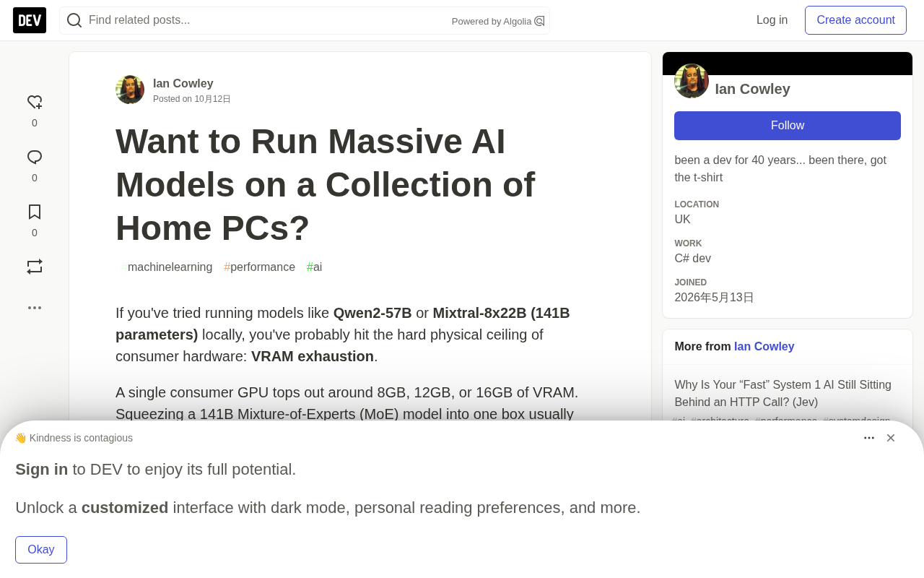Screen dimensions: 924x578
Task: Open the Fast System 1 AI post
Action: 783,394
